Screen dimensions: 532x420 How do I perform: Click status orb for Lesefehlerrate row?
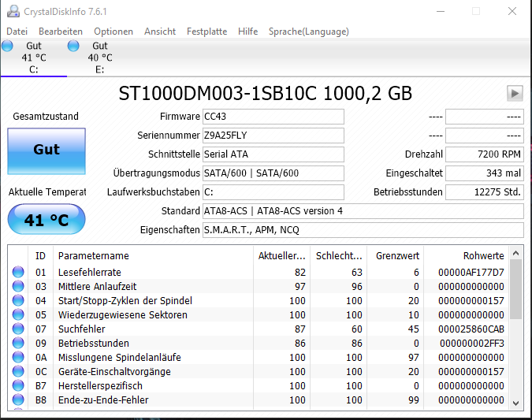coord(18,272)
